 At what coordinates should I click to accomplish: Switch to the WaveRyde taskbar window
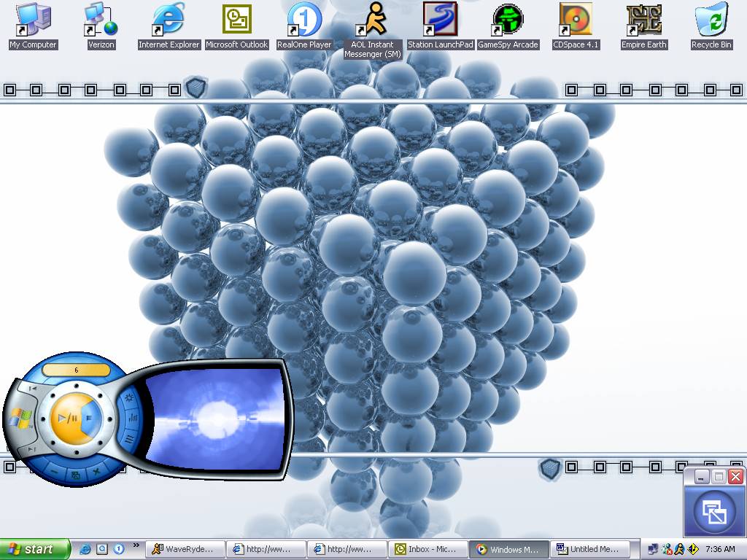point(185,550)
